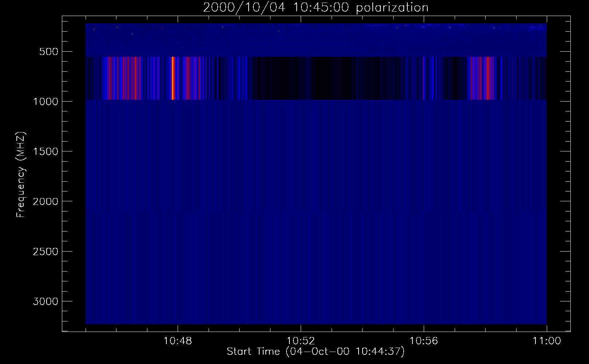
Task: Select the 1500 frequency tick label
Action: pyautogui.click(x=45, y=151)
